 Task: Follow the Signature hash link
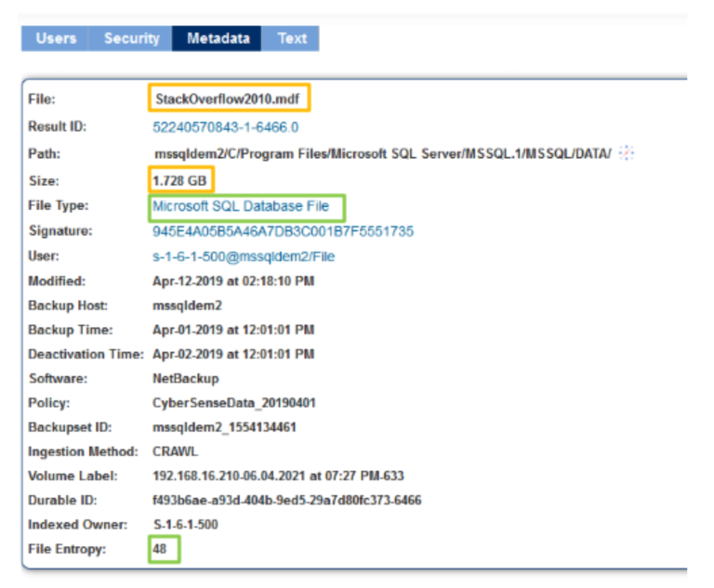coord(283,231)
